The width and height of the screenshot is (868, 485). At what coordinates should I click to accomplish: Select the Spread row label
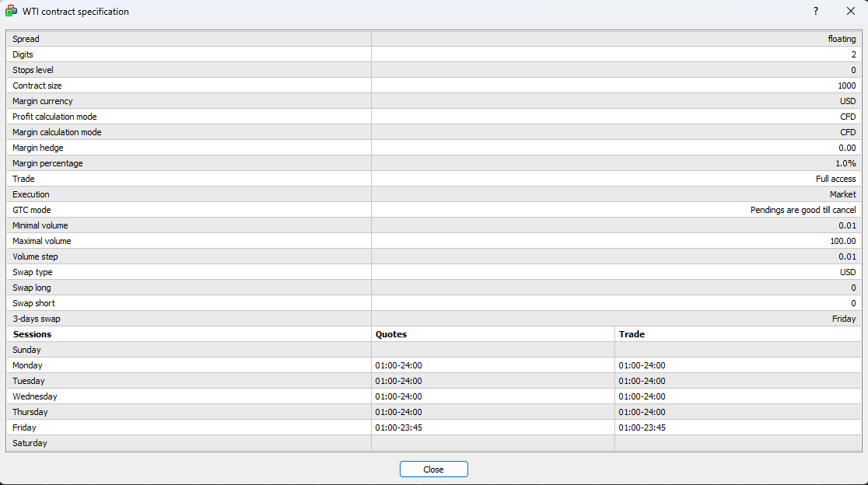pos(26,39)
